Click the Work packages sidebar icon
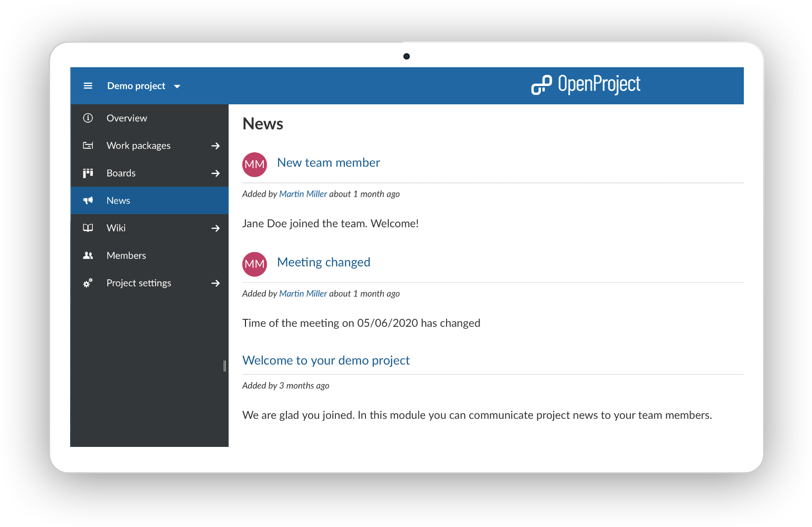Viewport: 812px width, 527px height. click(88, 146)
